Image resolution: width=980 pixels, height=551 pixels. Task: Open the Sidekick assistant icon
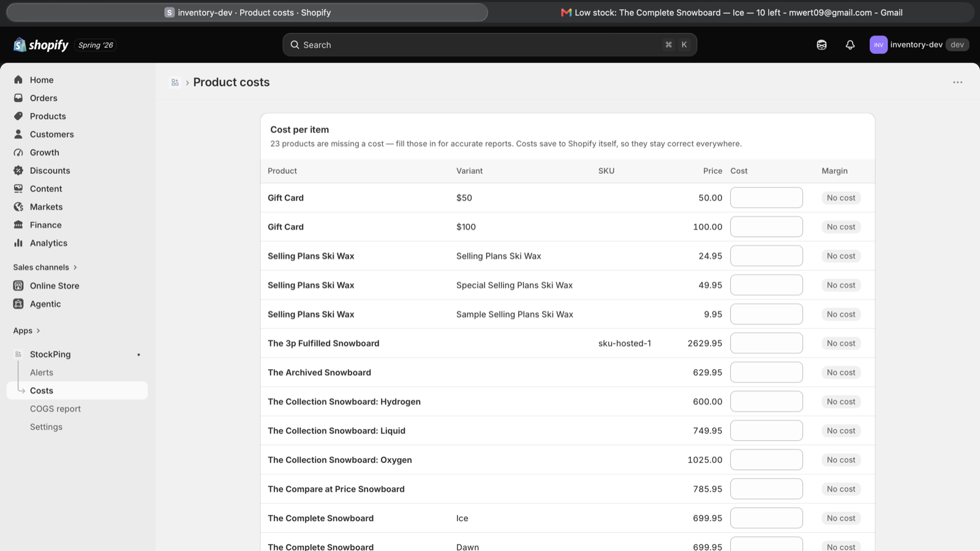click(821, 45)
